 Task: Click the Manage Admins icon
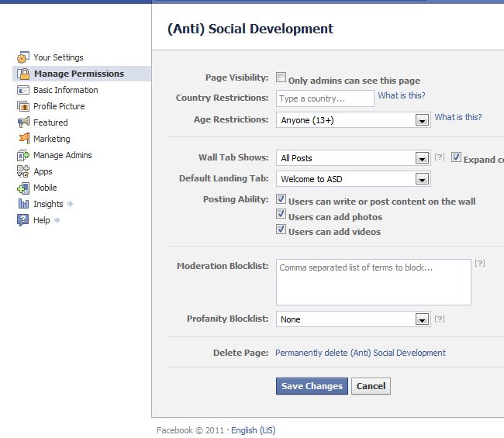(22, 155)
